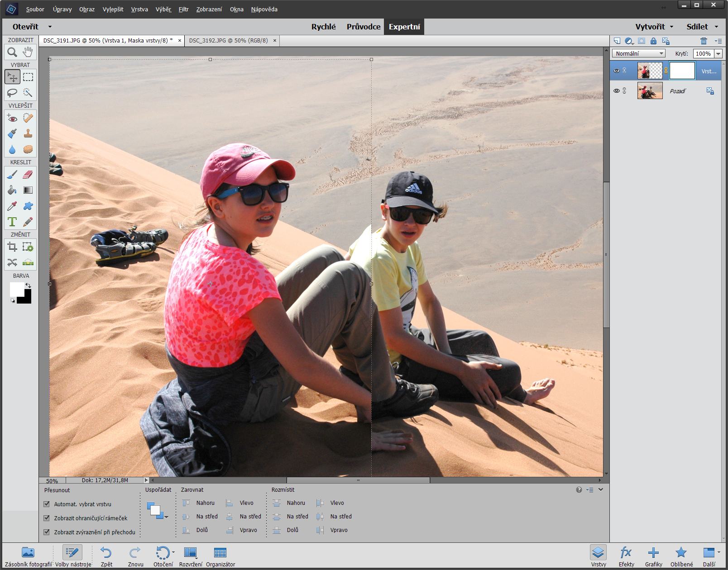This screenshot has width=728, height=570.
Task: Toggle Zobrazit ohraničující rámeček checkbox
Action: (x=47, y=518)
